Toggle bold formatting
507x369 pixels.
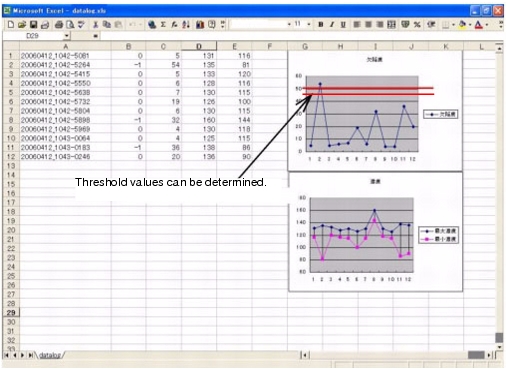point(321,24)
